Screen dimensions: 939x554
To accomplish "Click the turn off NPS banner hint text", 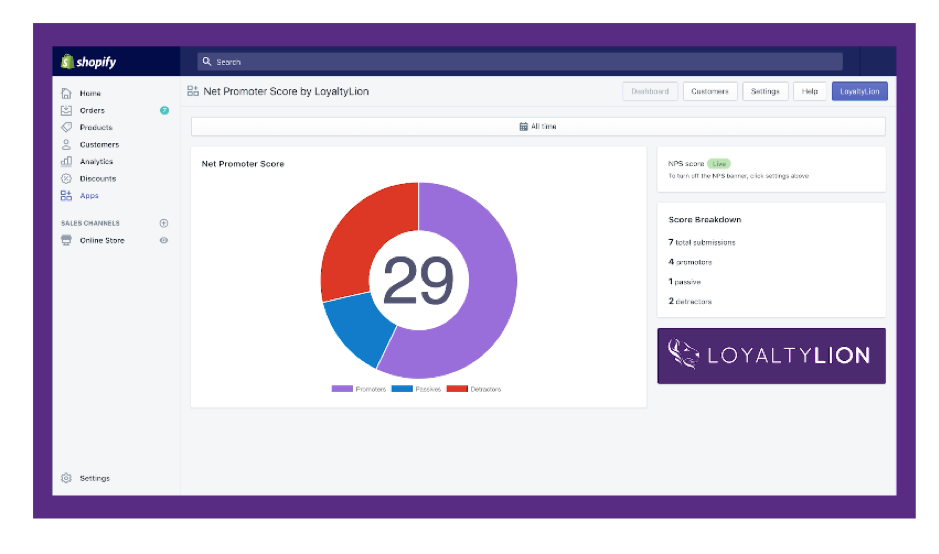I will coord(738,176).
